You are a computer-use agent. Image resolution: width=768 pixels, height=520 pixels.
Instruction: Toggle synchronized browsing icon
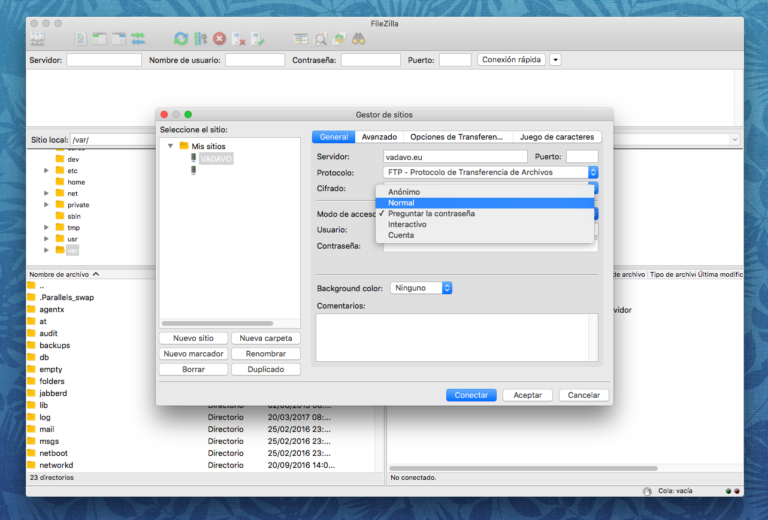click(339, 39)
